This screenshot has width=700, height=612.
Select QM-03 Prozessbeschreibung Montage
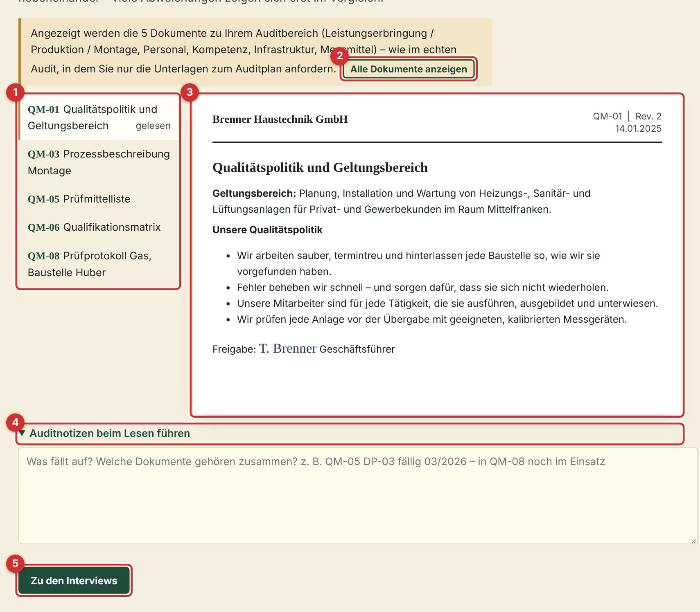click(x=99, y=162)
